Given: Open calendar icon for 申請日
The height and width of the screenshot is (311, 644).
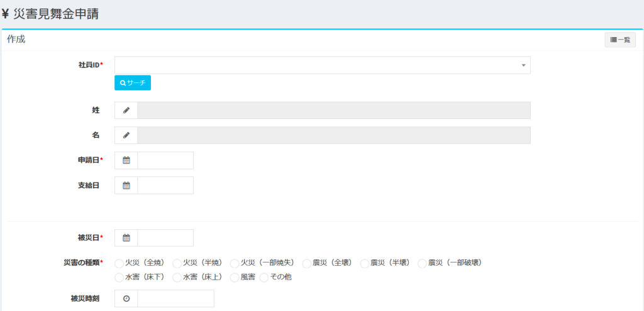Looking at the screenshot, I should point(126,161).
